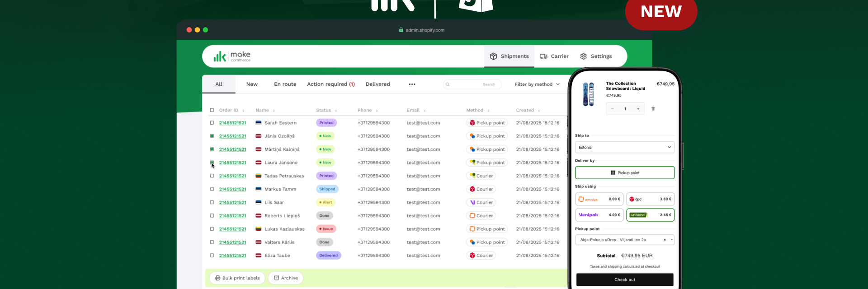Sort by Name column arrow

[x=274, y=111]
